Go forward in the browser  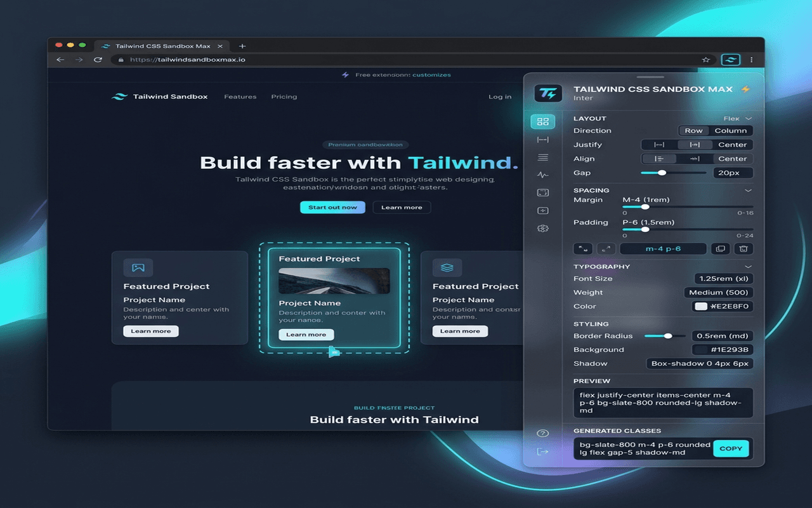(79, 60)
